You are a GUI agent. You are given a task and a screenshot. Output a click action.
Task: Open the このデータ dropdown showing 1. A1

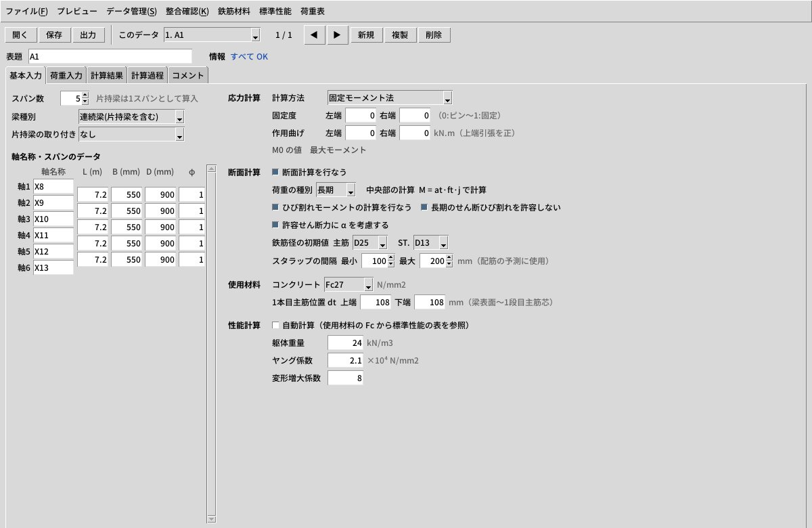212,35
